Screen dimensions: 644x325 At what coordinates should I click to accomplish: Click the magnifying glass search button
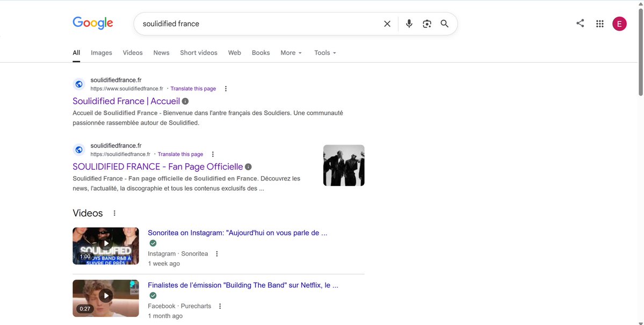(x=444, y=24)
